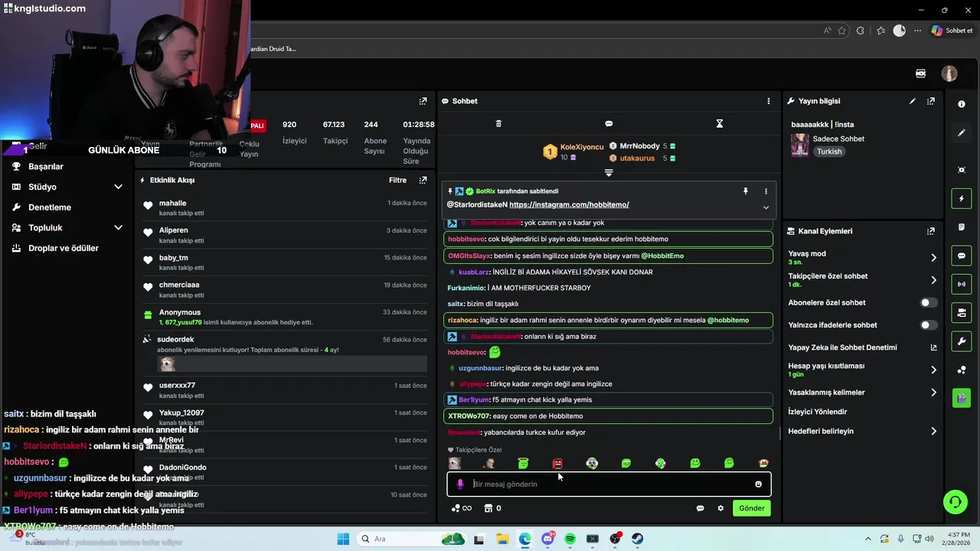Select the red angry emote
Viewport: 980px width, 551px height.
coord(557,463)
